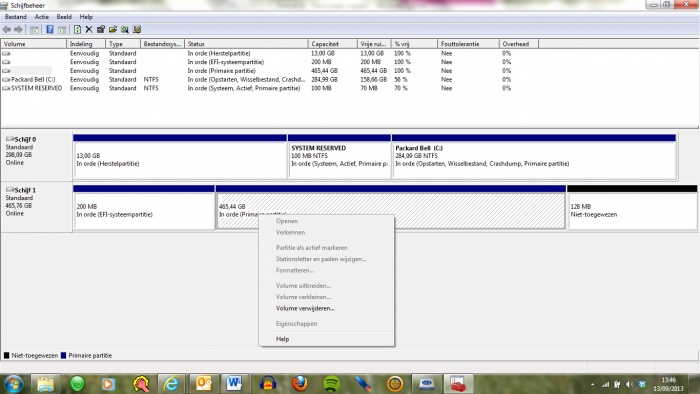
Task: Click the Delete X toolbar icon
Action: (x=89, y=29)
